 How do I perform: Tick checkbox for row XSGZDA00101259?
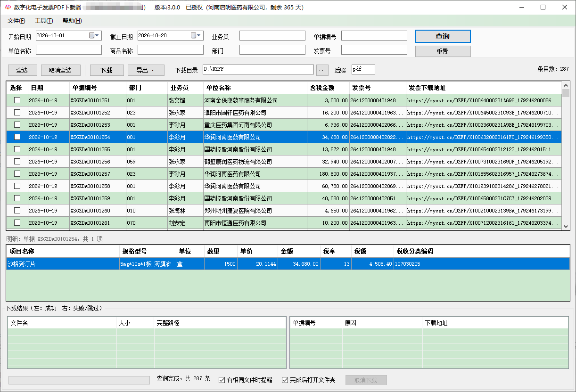click(17, 198)
